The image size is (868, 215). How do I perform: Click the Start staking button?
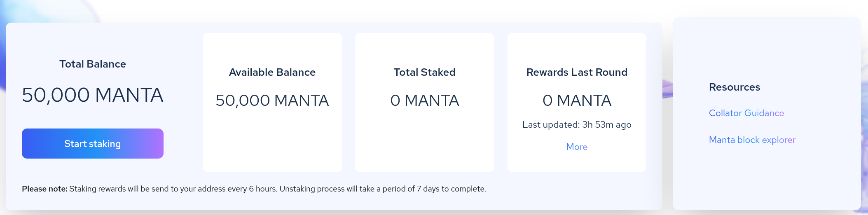point(93,144)
